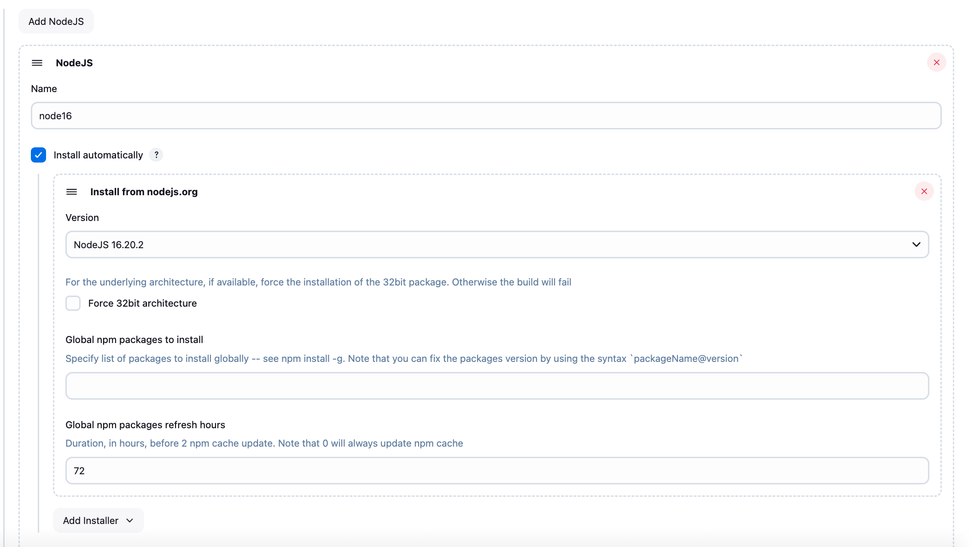Viewport: 980px width, 547px height.
Task: Remove the Install from nodejs.org installer
Action: pos(924,192)
